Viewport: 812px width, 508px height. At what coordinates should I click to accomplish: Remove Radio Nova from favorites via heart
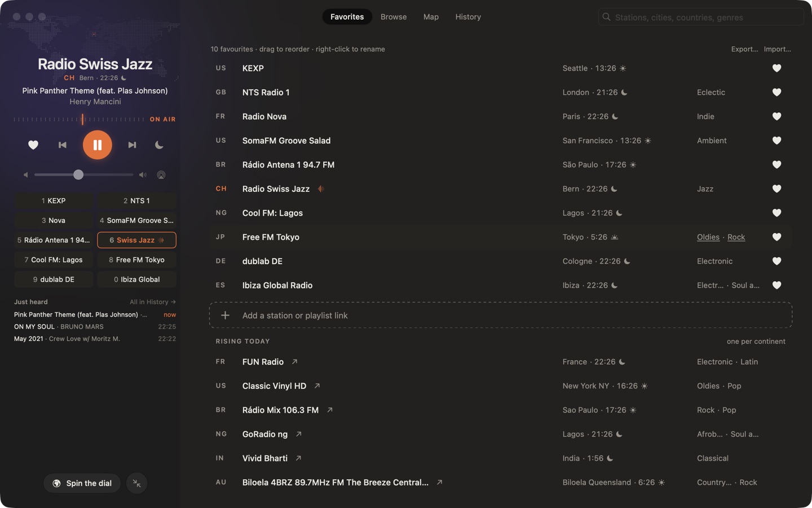pos(776,116)
